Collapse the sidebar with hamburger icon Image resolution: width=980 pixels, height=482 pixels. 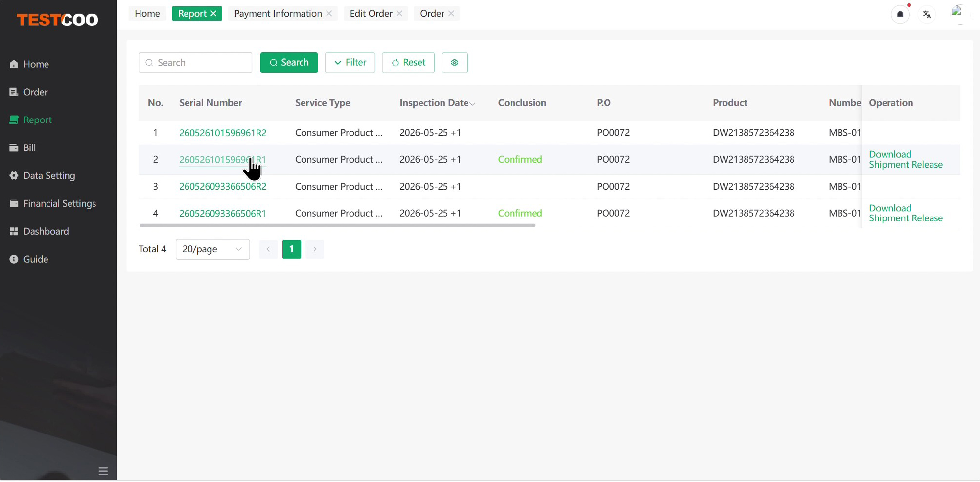tap(103, 471)
